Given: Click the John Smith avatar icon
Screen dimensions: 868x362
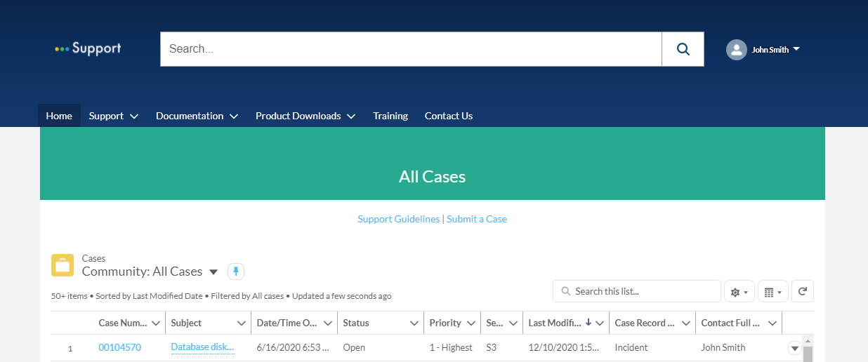Looking at the screenshot, I should coord(736,50).
